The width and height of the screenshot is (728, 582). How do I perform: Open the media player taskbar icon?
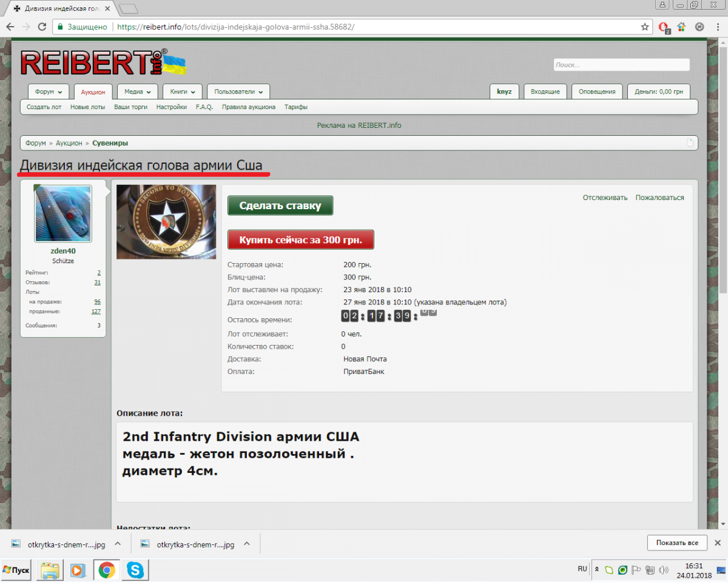point(78,570)
